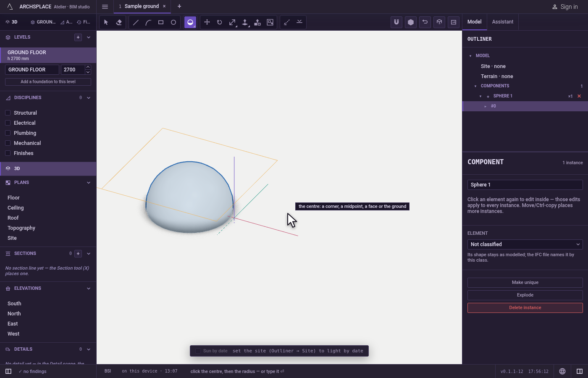Click Add a foundation to this level
This screenshot has height=378, width=588.
(48, 82)
